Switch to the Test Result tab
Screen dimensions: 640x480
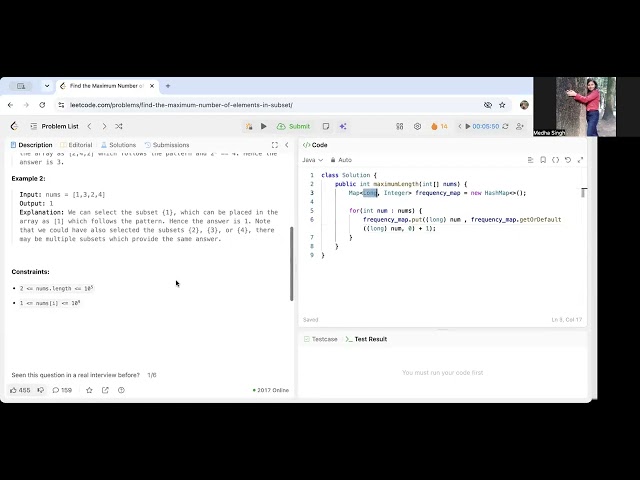pos(366,339)
